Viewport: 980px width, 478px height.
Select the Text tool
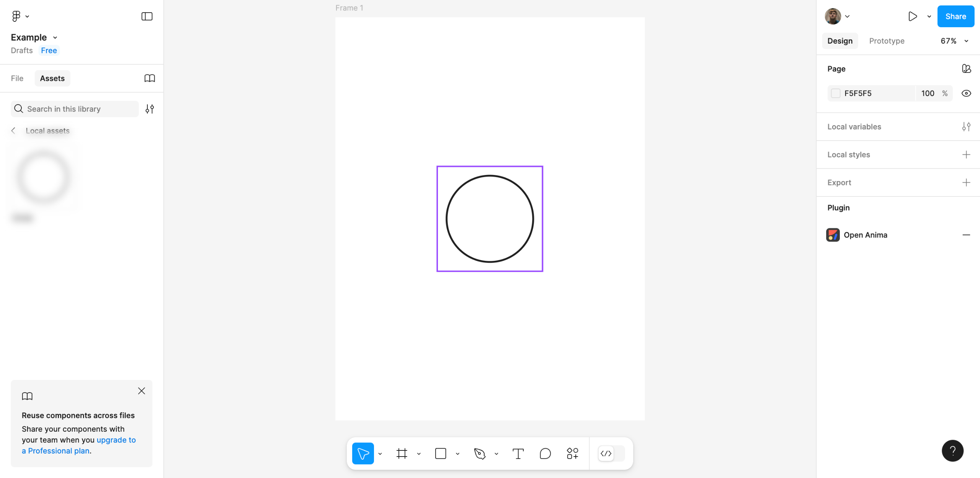click(518, 453)
